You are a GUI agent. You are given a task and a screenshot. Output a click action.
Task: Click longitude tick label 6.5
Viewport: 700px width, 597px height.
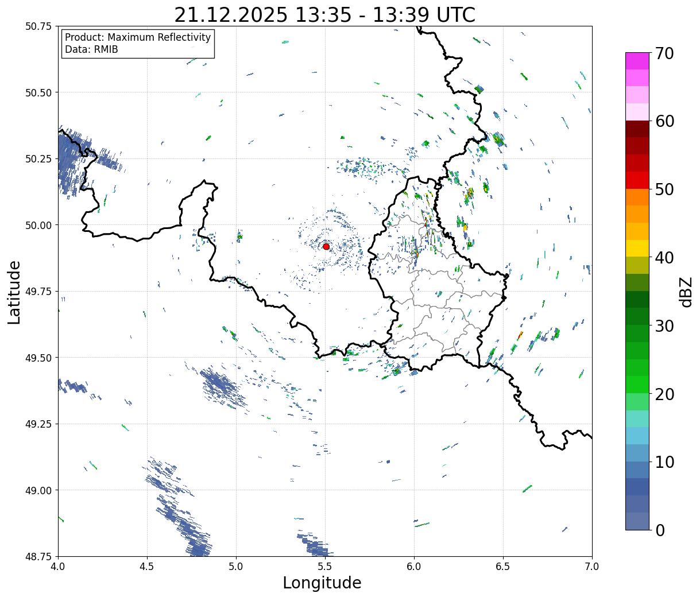503,567
